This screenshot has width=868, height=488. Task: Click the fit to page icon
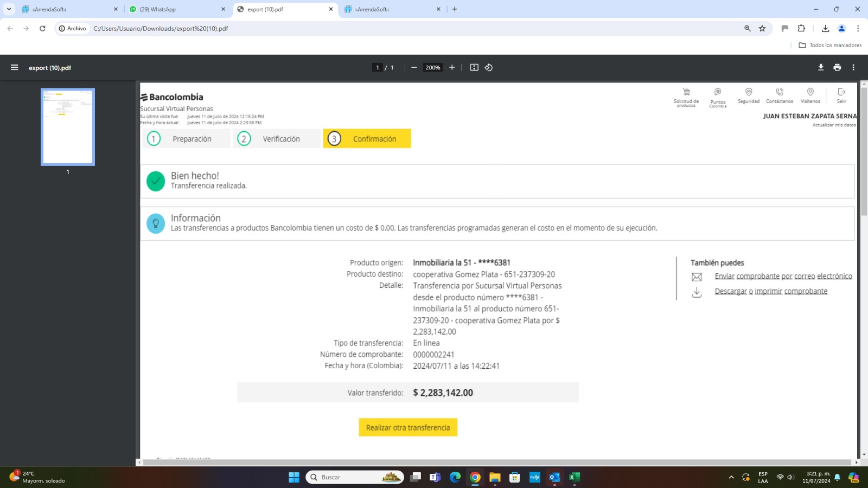pyautogui.click(x=474, y=68)
